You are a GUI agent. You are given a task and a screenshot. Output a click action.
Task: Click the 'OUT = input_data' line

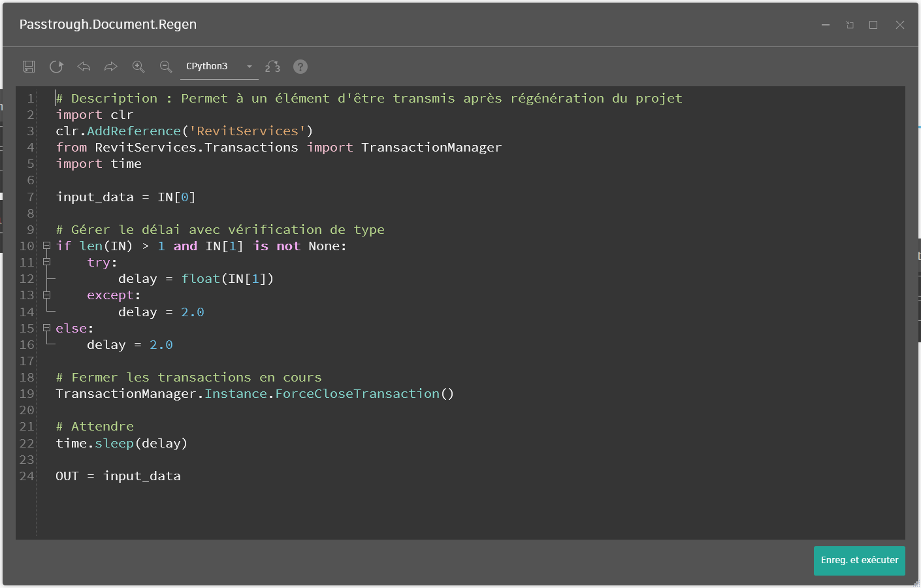click(x=118, y=476)
